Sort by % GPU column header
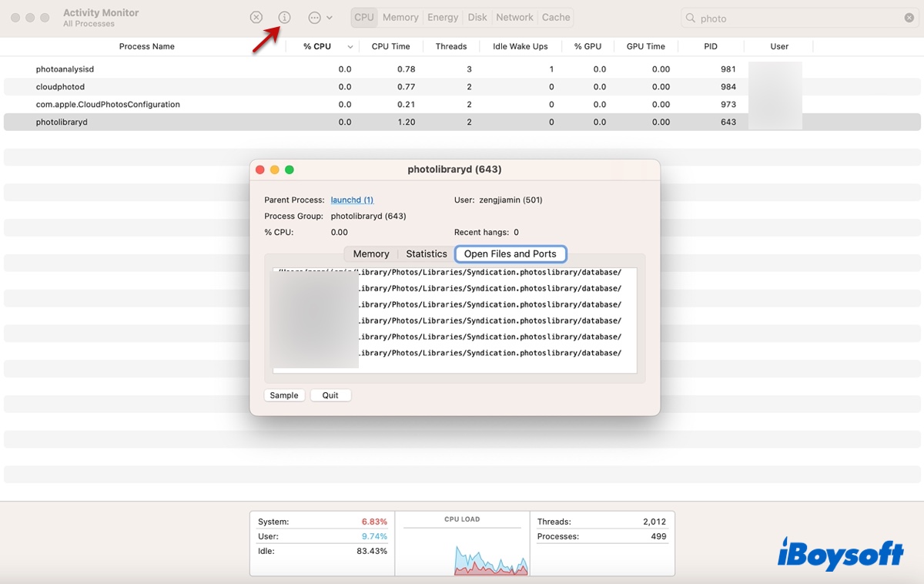 tap(588, 46)
